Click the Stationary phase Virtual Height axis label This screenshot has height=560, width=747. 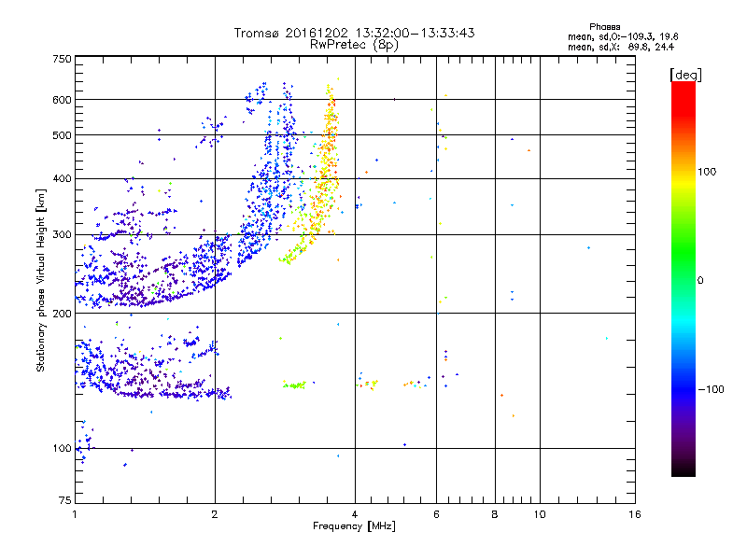tap(40, 280)
